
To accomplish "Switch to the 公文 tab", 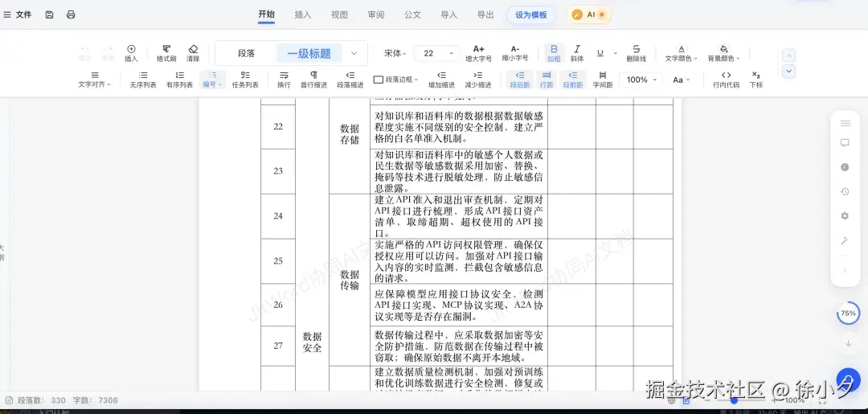I will click(412, 15).
